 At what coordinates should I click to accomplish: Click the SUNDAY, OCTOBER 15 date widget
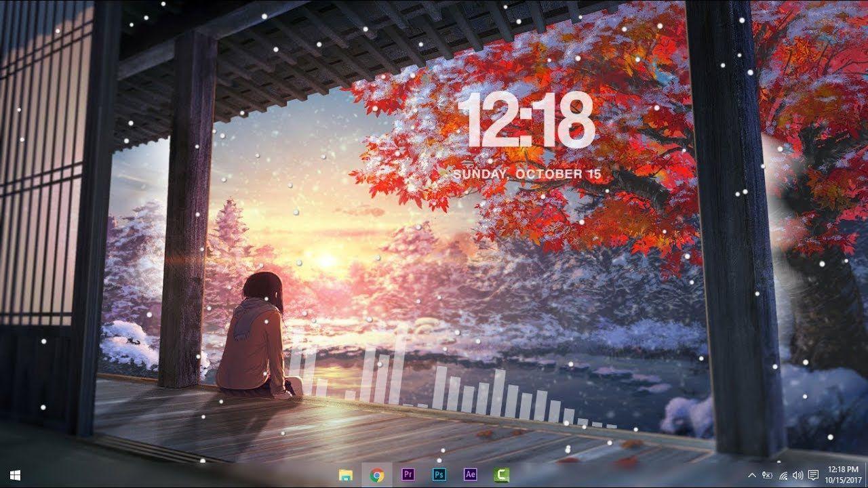pyautogui.click(x=527, y=174)
